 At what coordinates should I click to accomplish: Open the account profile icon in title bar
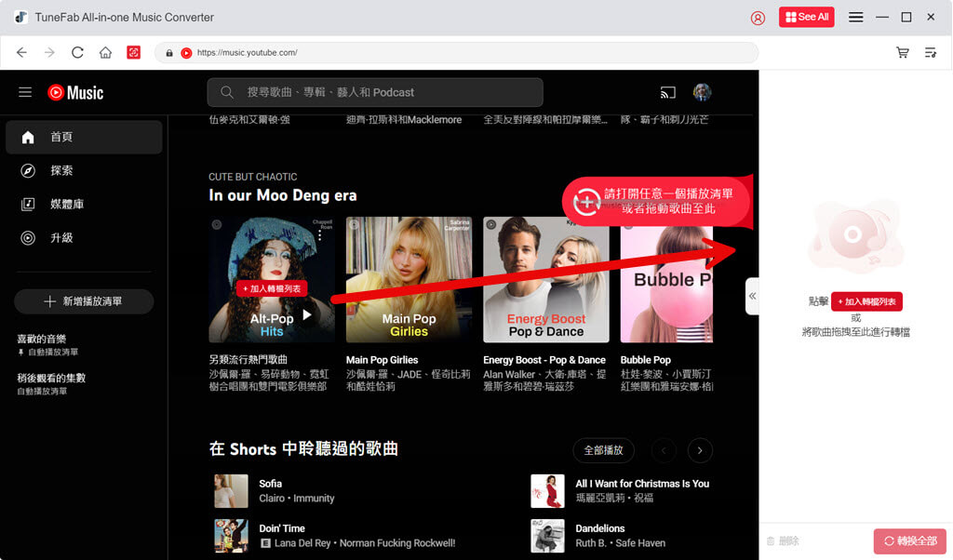758,18
